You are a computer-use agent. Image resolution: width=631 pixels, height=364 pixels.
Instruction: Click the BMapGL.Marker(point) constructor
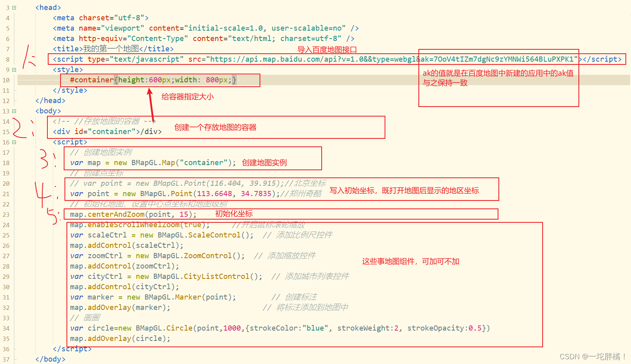tap(188, 297)
